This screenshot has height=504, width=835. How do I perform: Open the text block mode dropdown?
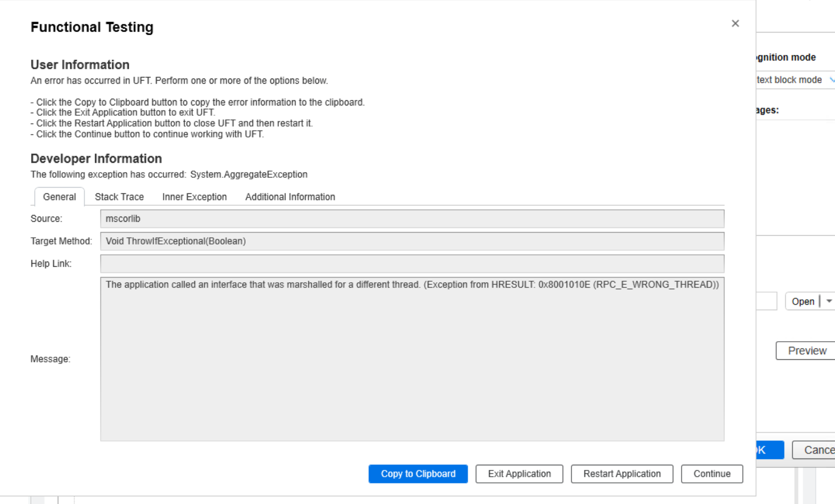pos(795,80)
